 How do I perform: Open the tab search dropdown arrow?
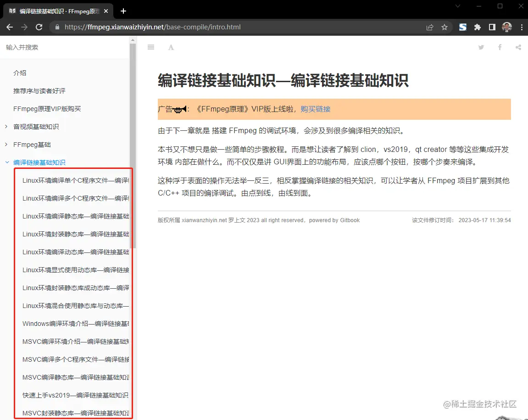point(458,6)
